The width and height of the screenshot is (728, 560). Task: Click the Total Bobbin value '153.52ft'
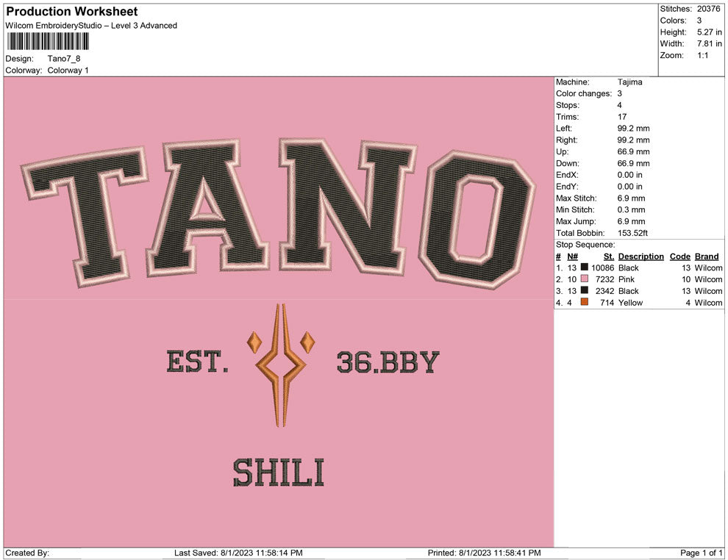pos(632,233)
